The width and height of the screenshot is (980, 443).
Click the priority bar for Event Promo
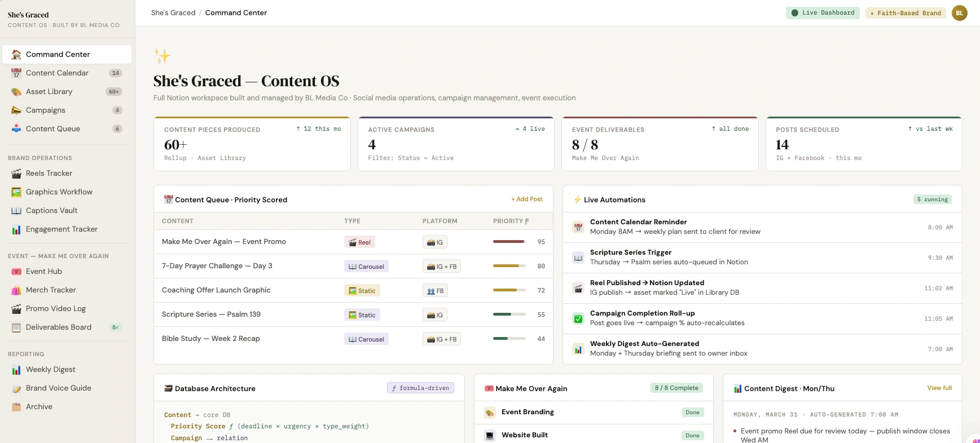click(509, 242)
